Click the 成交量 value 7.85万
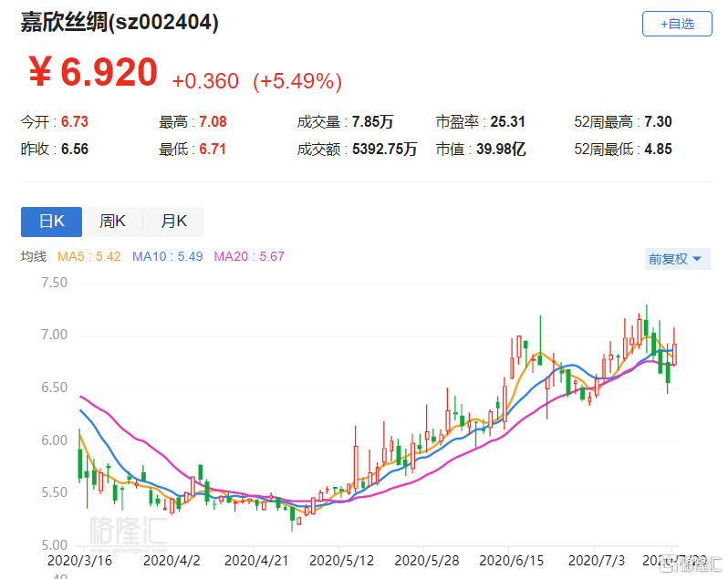Viewport: 728px width, 579px height. (372, 121)
